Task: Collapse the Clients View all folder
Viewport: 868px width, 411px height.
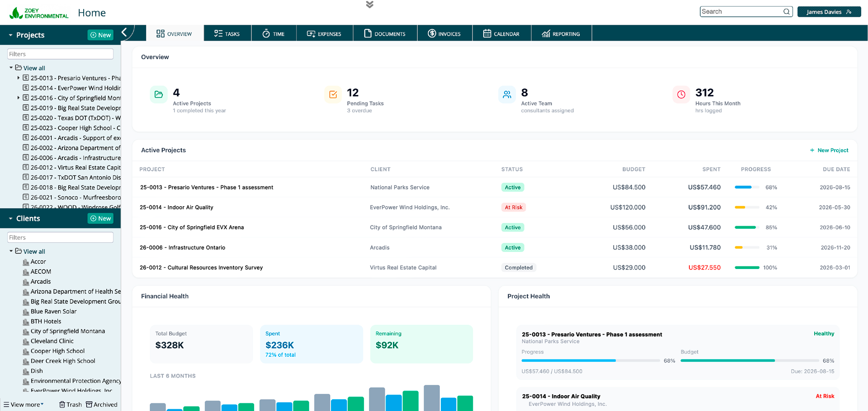Action: (11, 251)
